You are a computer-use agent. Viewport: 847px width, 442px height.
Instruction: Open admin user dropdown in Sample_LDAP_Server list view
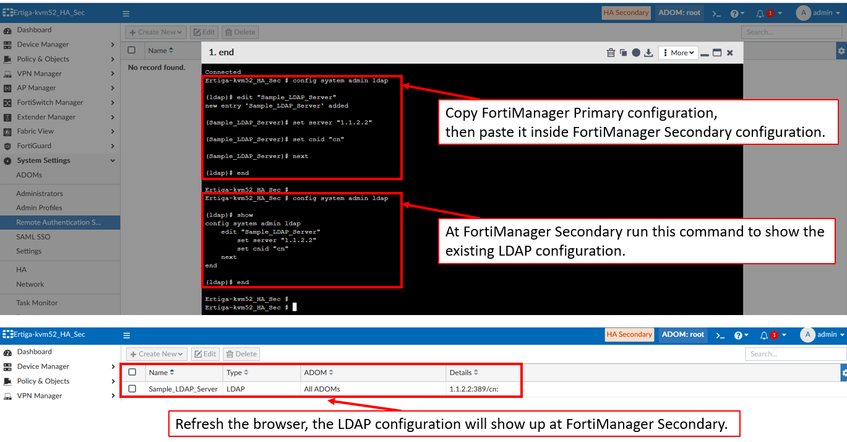[x=823, y=335]
